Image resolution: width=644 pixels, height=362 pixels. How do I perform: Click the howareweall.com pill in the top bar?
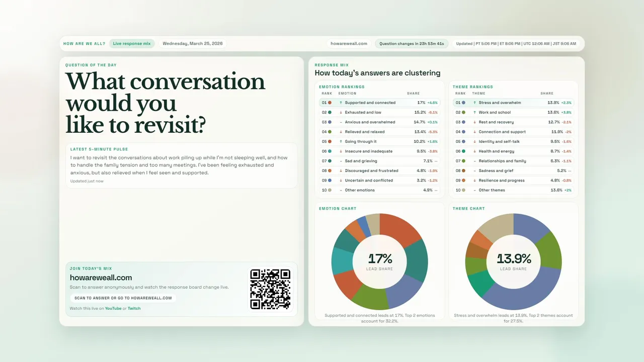click(x=349, y=44)
